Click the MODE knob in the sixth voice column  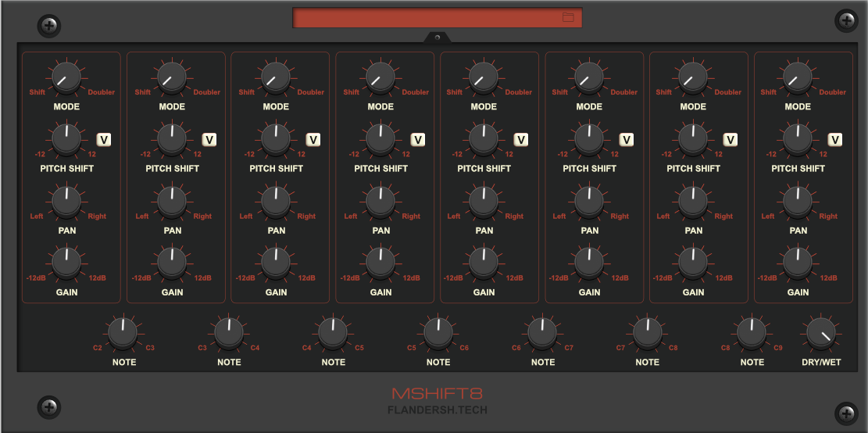589,77
